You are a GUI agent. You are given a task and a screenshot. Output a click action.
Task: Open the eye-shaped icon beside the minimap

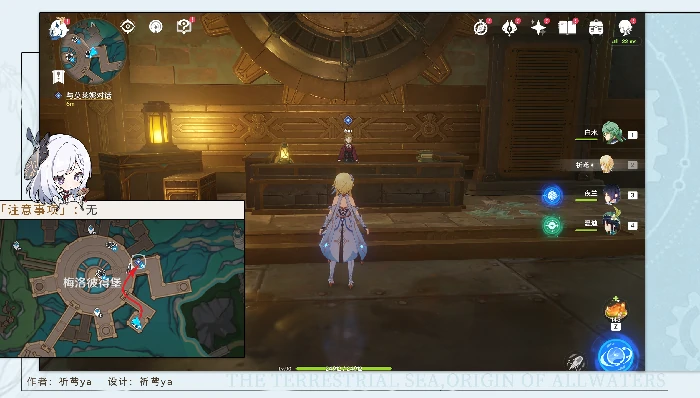128,27
